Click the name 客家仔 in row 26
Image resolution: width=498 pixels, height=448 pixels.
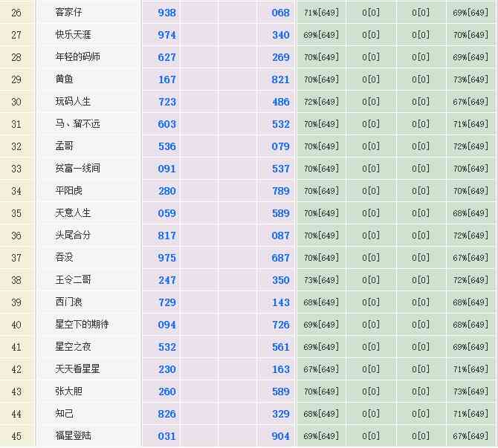pos(69,13)
